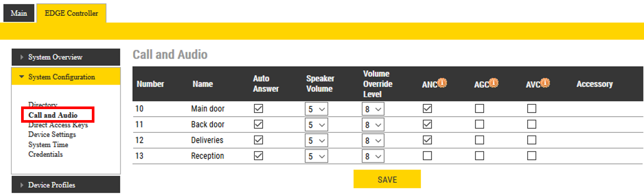Screen dimensions: 644x195
Task: Open the Direct Access Keys page
Action: (x=58, y=125)
